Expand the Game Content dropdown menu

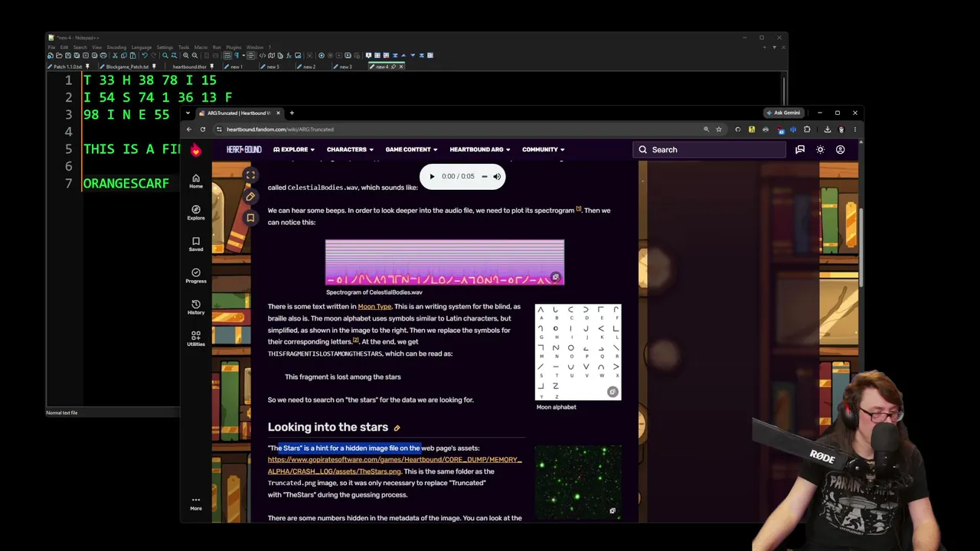411,150
